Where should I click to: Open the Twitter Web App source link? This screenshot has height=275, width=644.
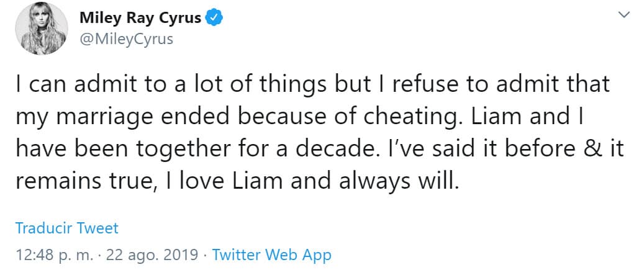click(271, 255)
